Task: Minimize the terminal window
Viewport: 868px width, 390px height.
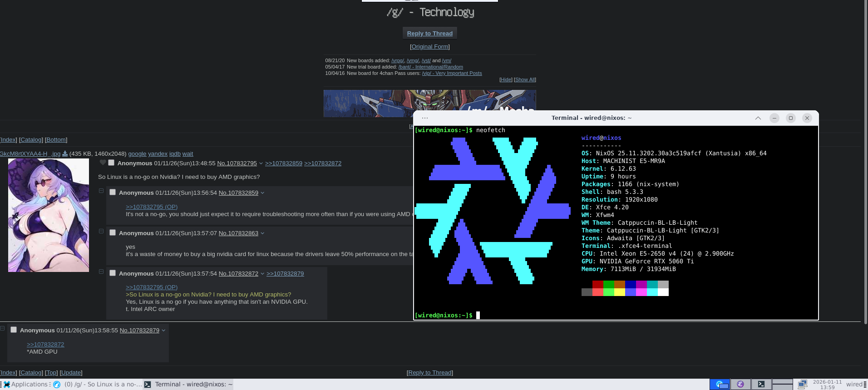Action: [774, 118]
